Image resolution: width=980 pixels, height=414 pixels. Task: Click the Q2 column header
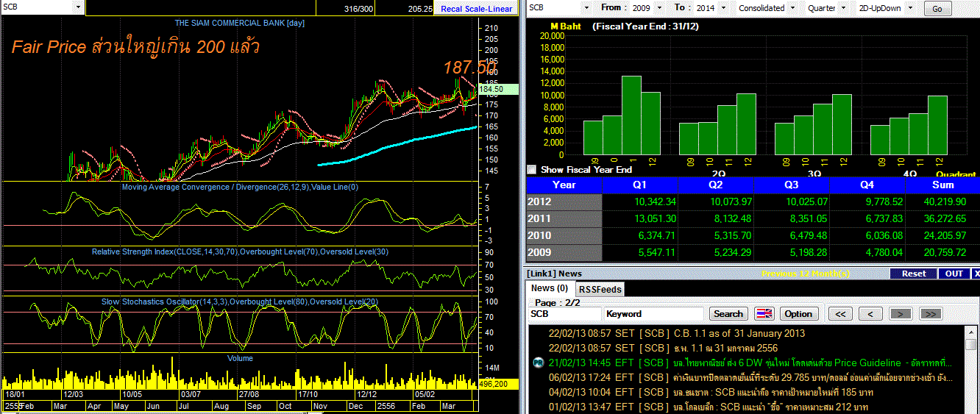pos(715,185)
